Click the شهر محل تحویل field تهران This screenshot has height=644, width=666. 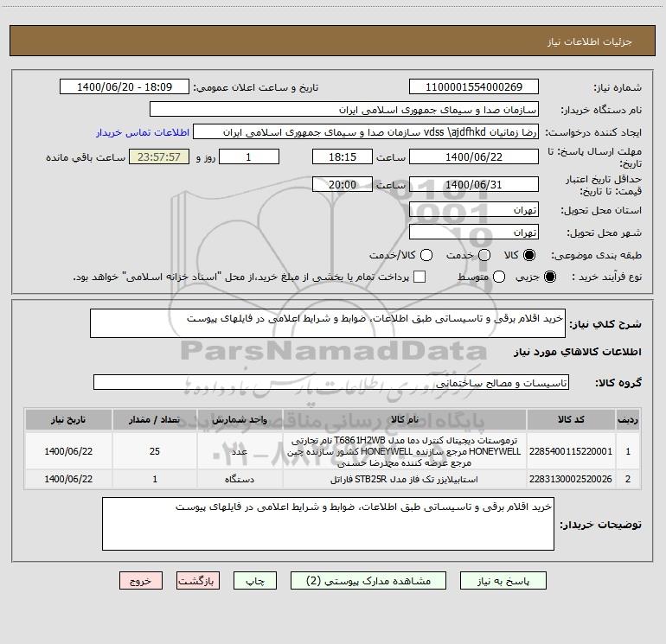[x=474, y=233]
